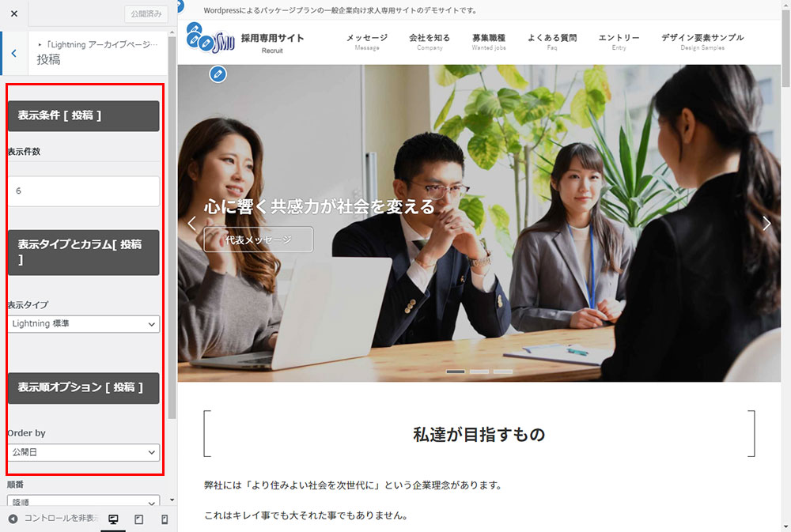Screen dimensions: 791x532
Task: Click the 公開済み publish button
Action: tap(146, 14)
